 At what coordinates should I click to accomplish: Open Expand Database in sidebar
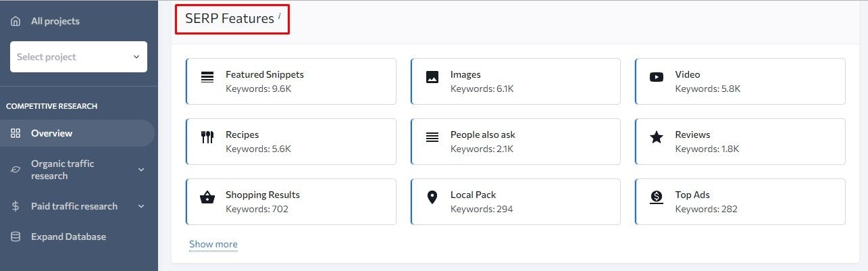click(x=68, y=237)
